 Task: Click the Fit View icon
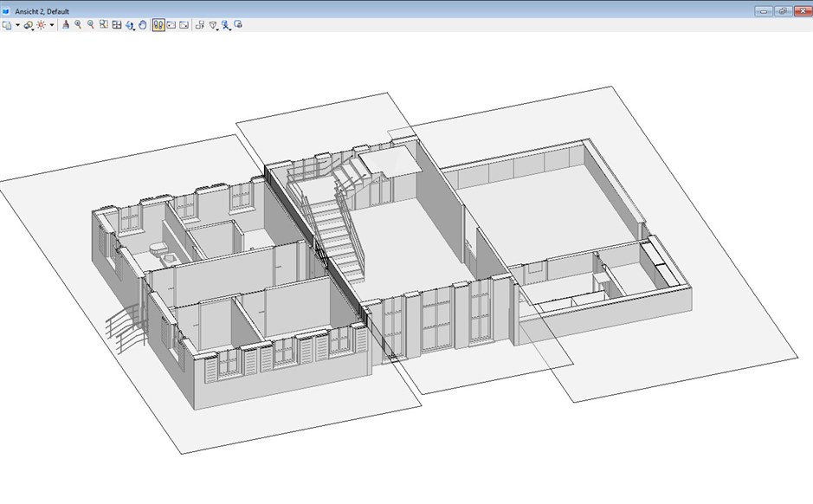coord(117,24)
